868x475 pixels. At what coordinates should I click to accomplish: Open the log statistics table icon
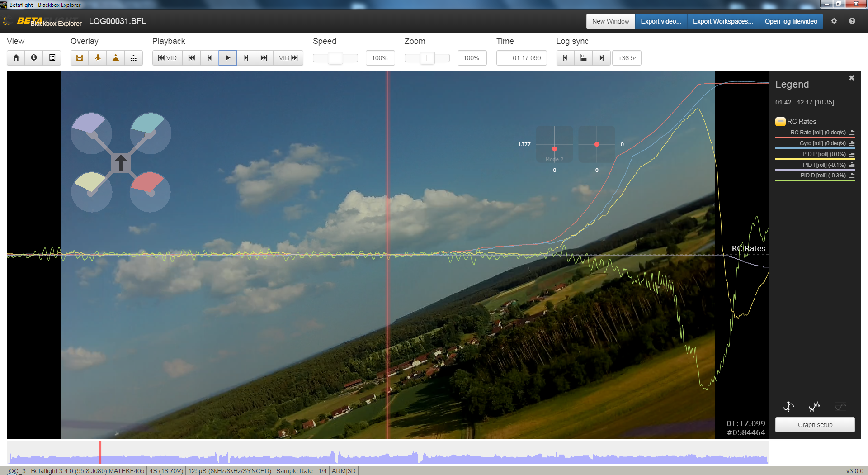(52, 57)
